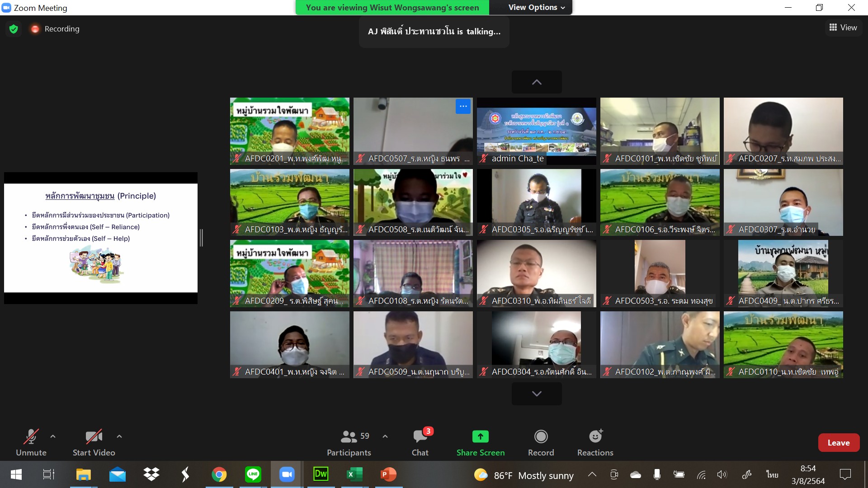Expand participants options arrow
The height and width of the screenshot is (488, 868).
click(x=385, y=436)
